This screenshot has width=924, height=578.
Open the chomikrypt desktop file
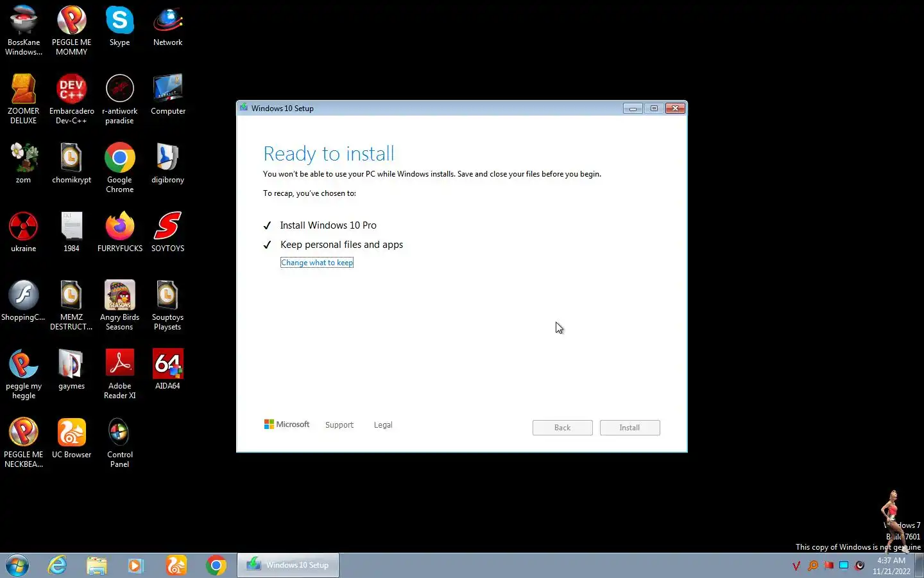pos(71,163)
